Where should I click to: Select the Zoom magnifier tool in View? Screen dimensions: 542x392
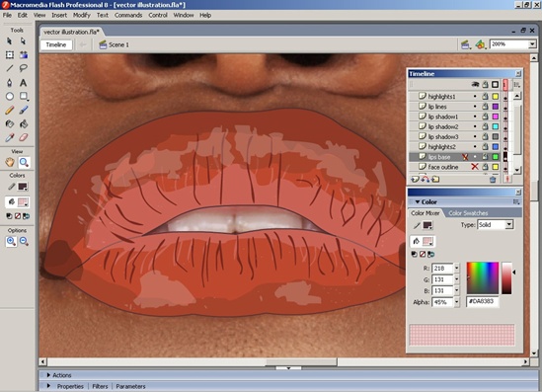pyautogui.click(x=24, y=162)
